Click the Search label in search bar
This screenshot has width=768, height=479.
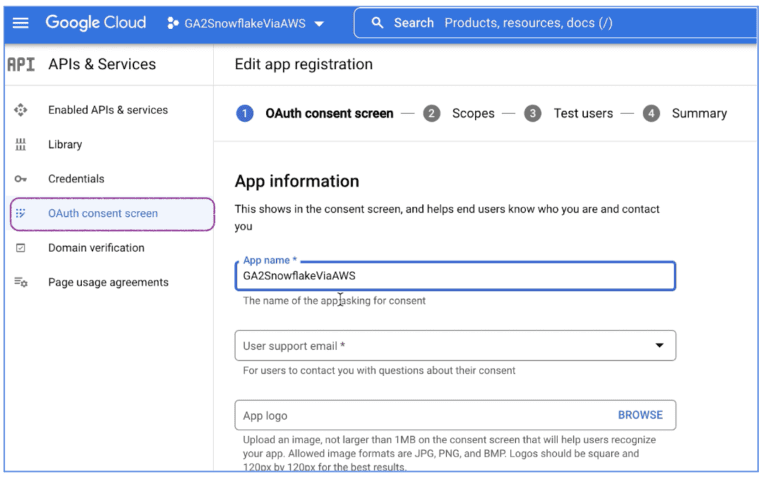[x=414, y=23]
